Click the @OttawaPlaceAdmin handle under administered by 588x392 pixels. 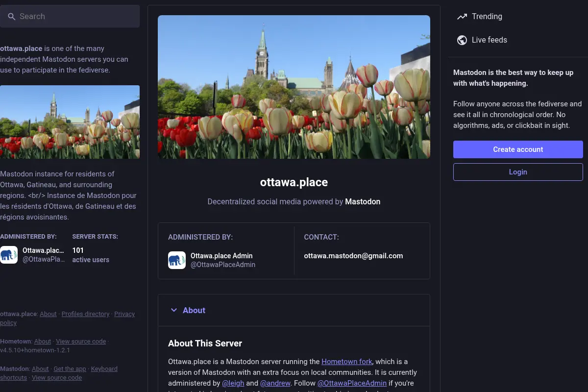click(x=223, y=265)
